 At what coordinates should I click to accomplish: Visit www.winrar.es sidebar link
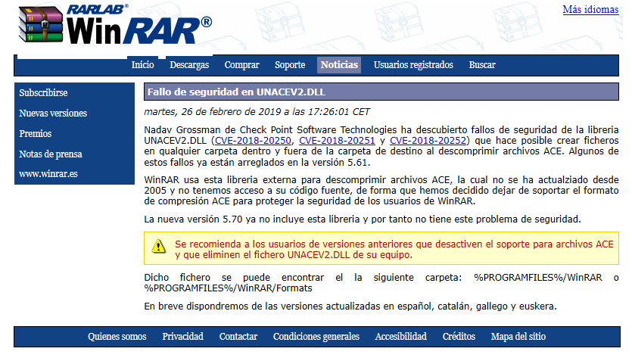[48, 174]
